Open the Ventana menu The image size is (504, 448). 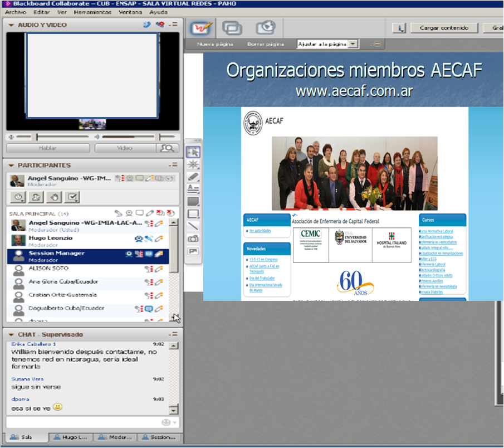(x=130, y=12)
